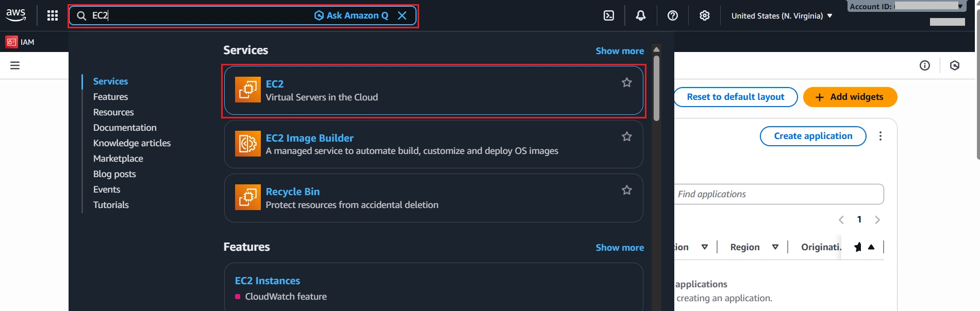
Task: Select the Blog posts filter category
Action: pos(114,174)
